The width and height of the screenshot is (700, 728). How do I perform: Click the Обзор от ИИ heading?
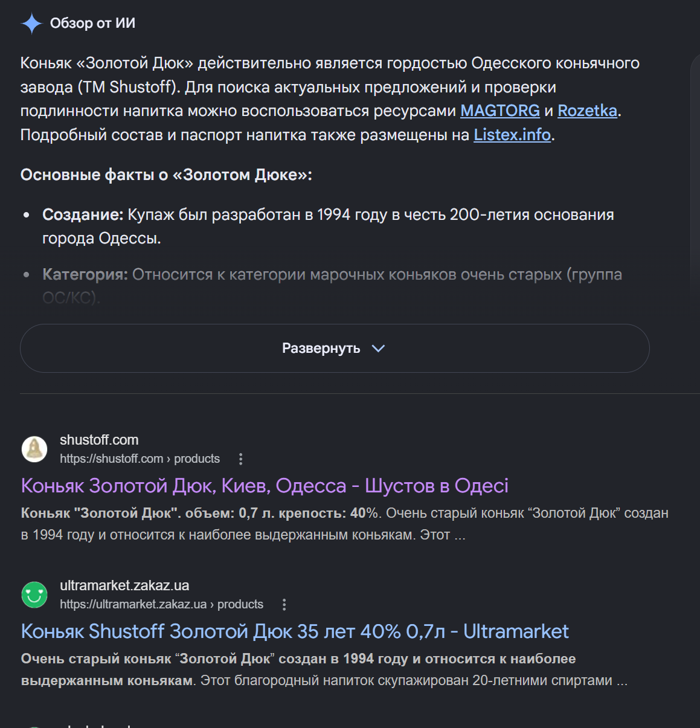(x=92, y=24)
